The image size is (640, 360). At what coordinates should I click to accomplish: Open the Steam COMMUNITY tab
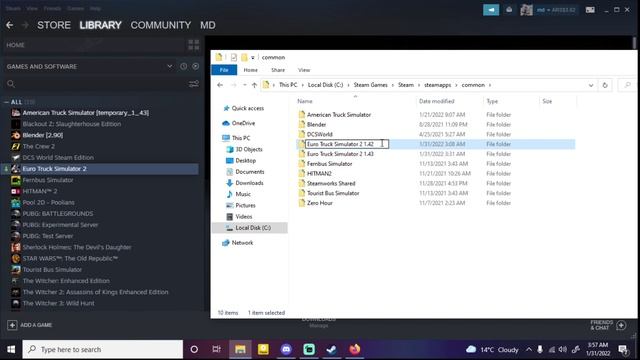click(161, 25)
